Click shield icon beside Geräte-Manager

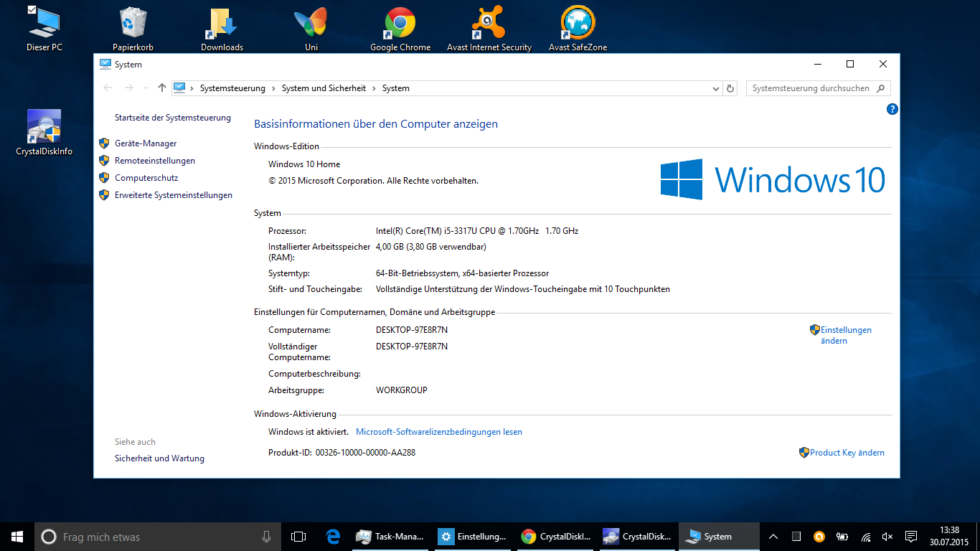tap(104, 143)
